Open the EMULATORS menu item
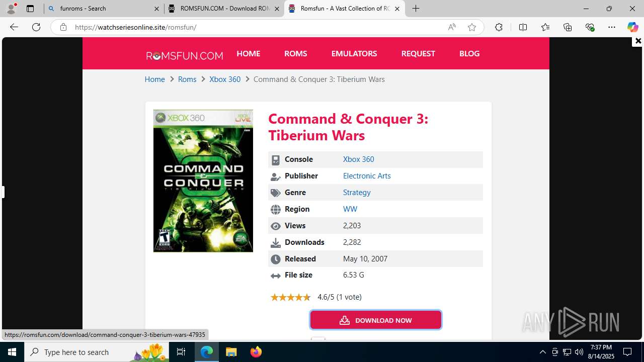This screenshot has width=644, height=362. click(354, 53)
